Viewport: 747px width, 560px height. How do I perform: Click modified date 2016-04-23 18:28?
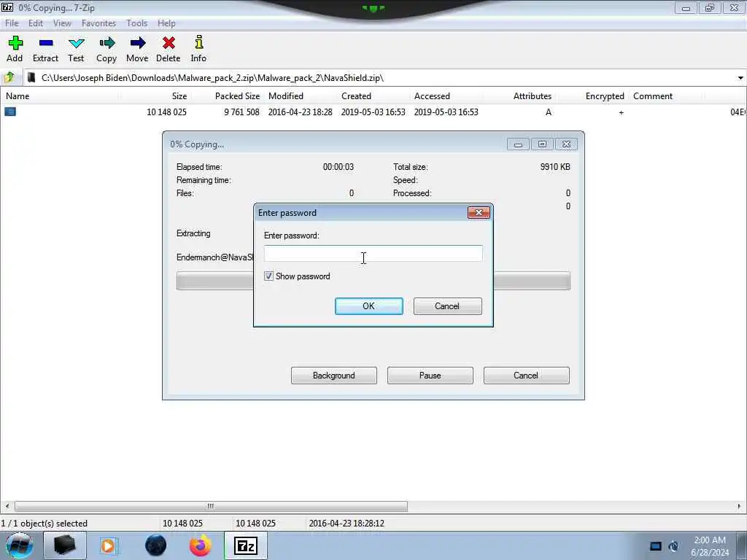tap(300, 112)
